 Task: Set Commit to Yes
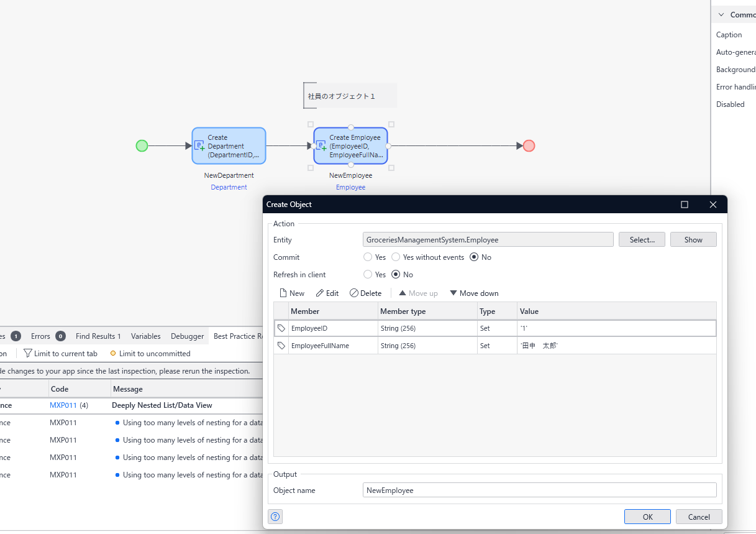point(368,257)
